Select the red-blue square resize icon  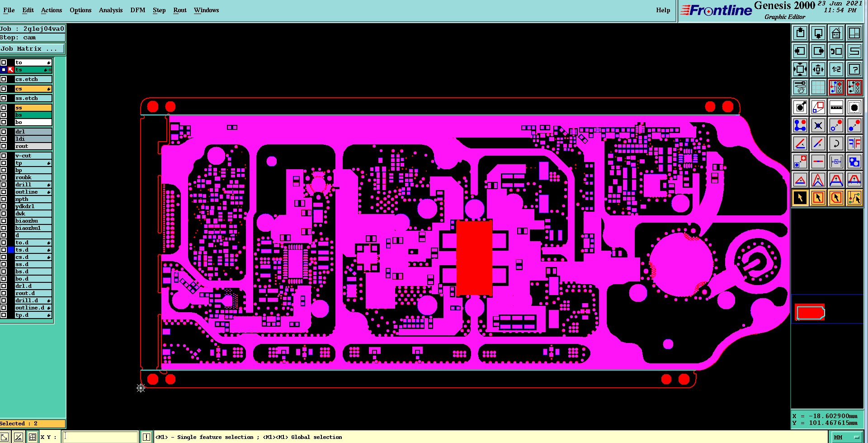point(818,108)
